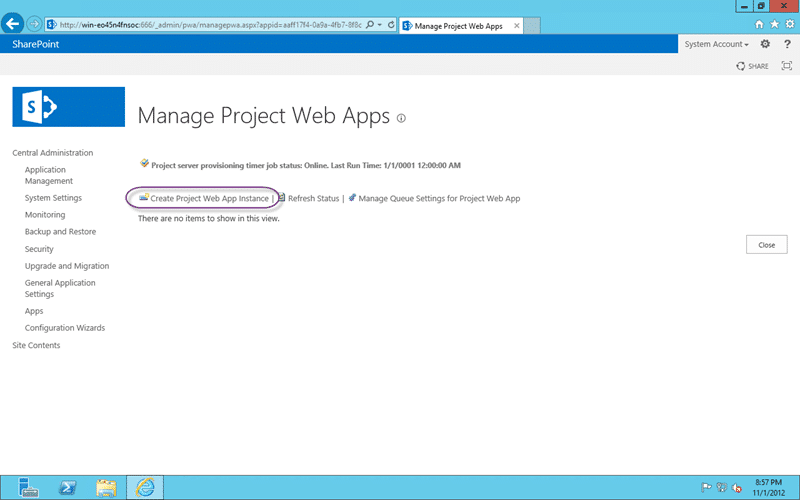The height and width of the screenshot is (500, 800).
Task: Click the Focus on Content icon
Action: coord(787,66)
